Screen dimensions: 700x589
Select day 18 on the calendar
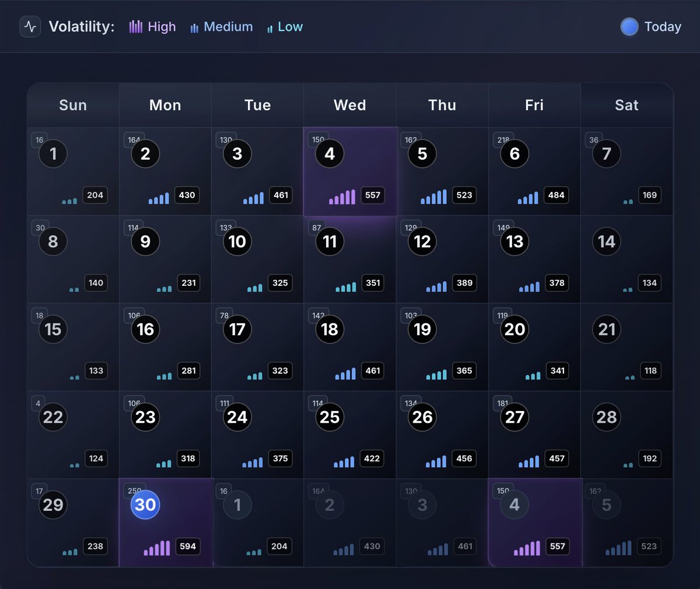coord(330,329)
